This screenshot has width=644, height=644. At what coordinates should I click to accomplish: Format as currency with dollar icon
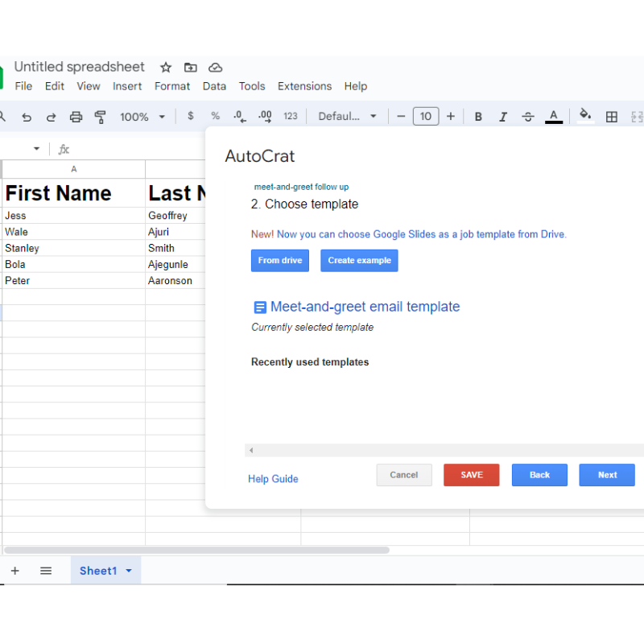(190, 116)
